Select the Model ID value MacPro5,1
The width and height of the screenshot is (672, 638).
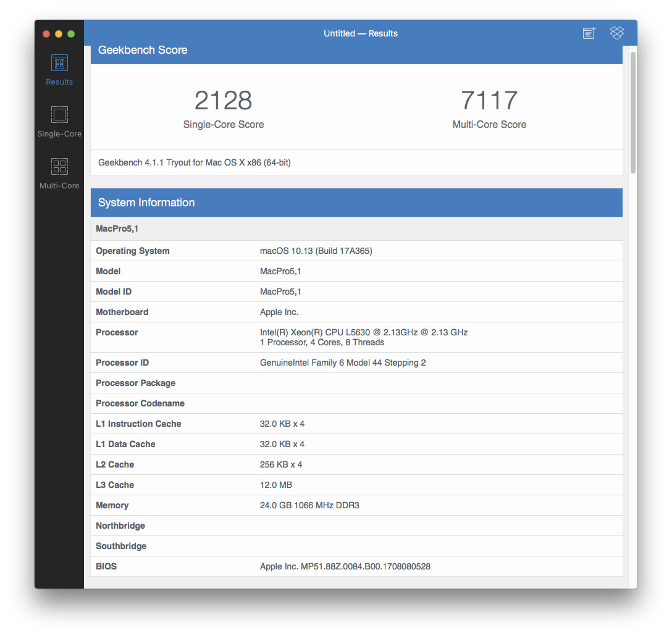tap(280, 292)
